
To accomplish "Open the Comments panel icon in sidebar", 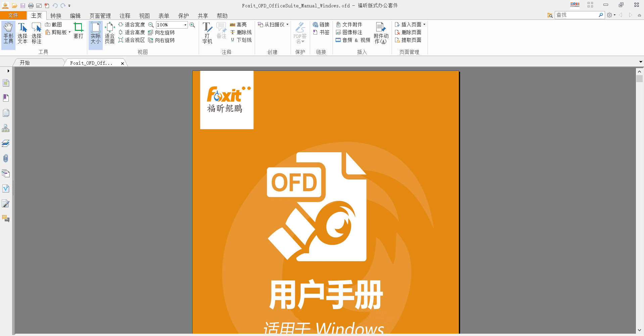I will 6,219.
